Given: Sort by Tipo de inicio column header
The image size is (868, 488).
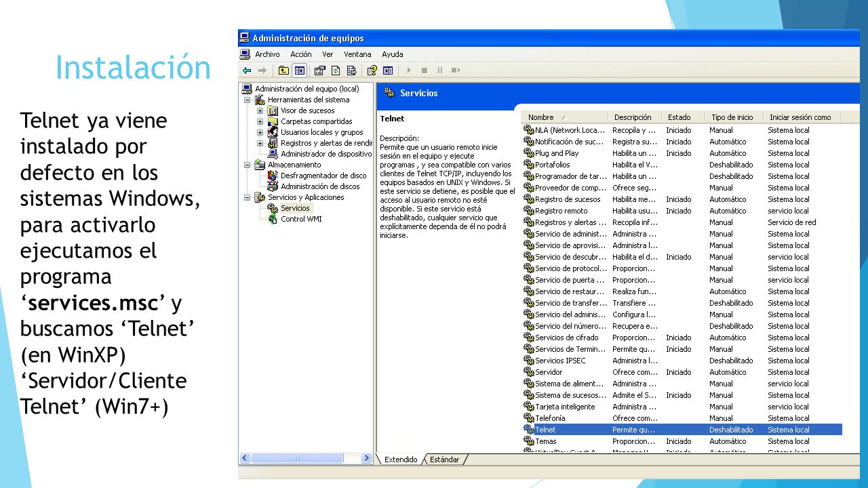Looking at the screenshot, I should point(734,117).
